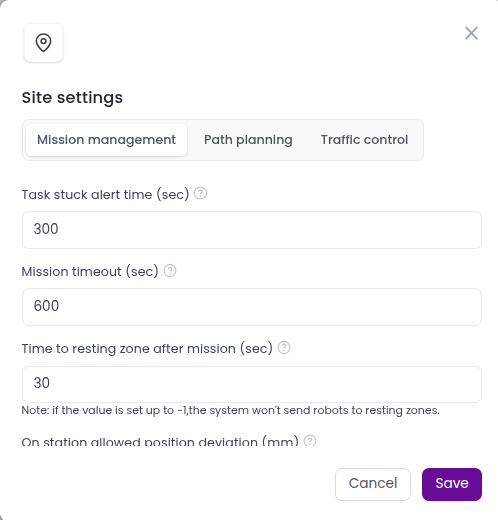Close the Site settings dialog
This screenshot has width=498, height=520.
(471, 33)
